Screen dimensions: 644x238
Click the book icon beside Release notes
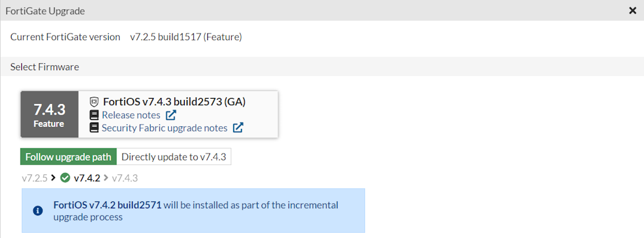pos(94,115)
